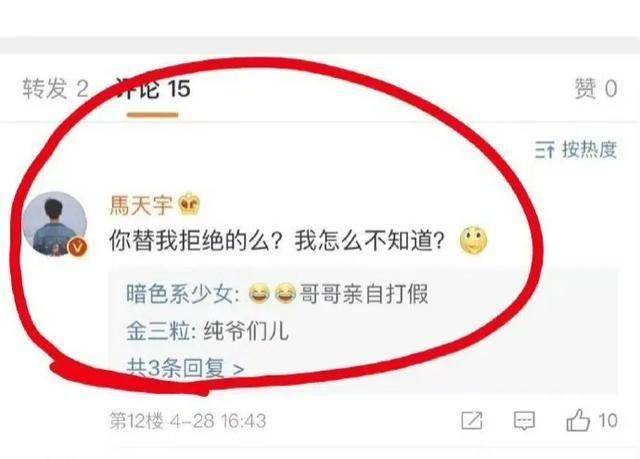Screen dimensions: 640x459
Task: Click the sort icon beside 按热度
Action: [545, 150]
